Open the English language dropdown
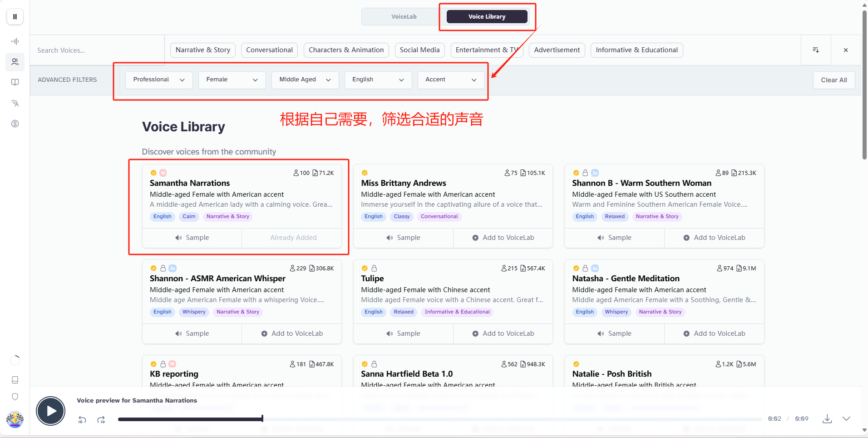The width and height of the screenshot is (868, 438). pos(378,80)
